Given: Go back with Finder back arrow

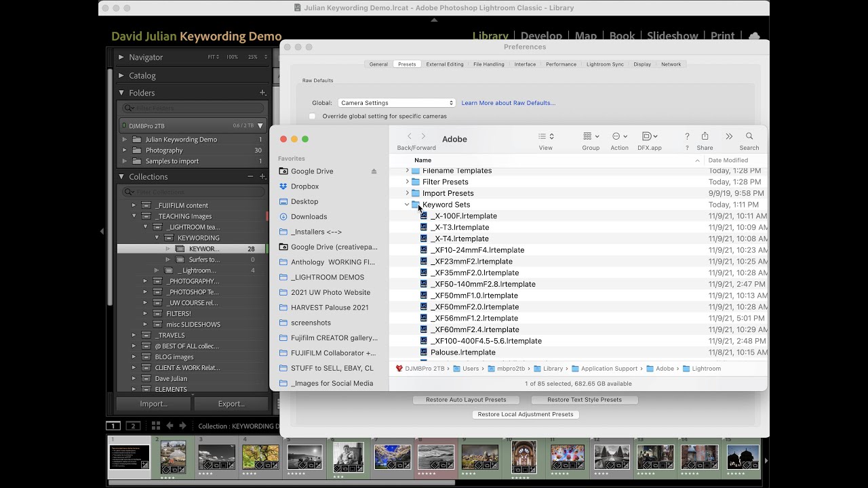Looking at the screenshot, I should point(409,136).
